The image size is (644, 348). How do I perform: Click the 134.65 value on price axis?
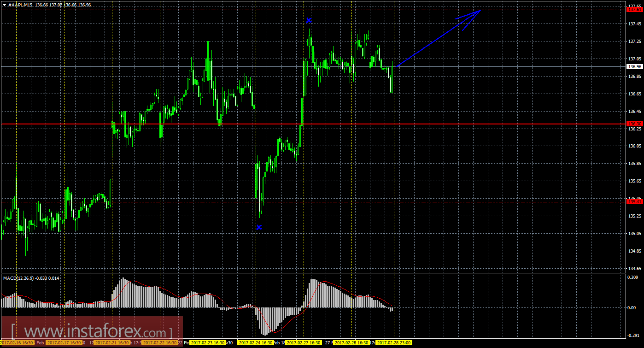[x=634, y=269]
